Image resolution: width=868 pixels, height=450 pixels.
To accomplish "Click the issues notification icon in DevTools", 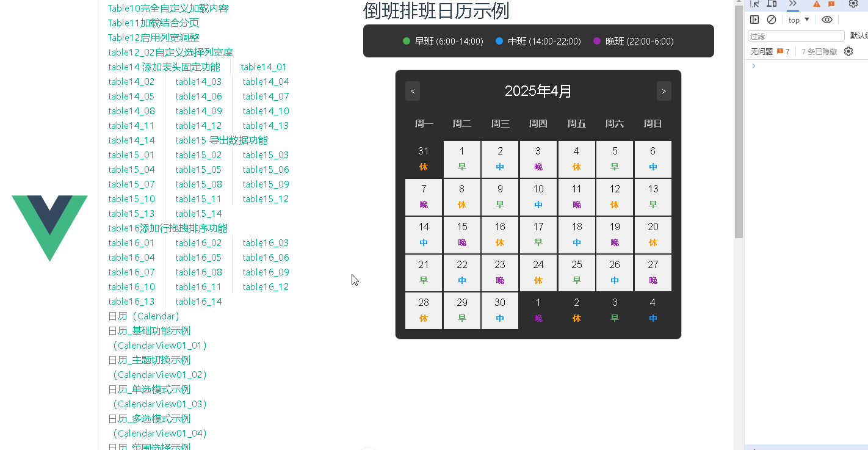I will click(x=831, y=4).
